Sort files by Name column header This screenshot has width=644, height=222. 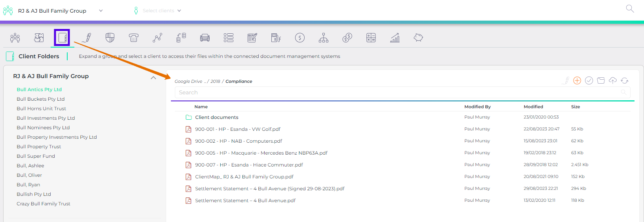[x=201, y=107]
